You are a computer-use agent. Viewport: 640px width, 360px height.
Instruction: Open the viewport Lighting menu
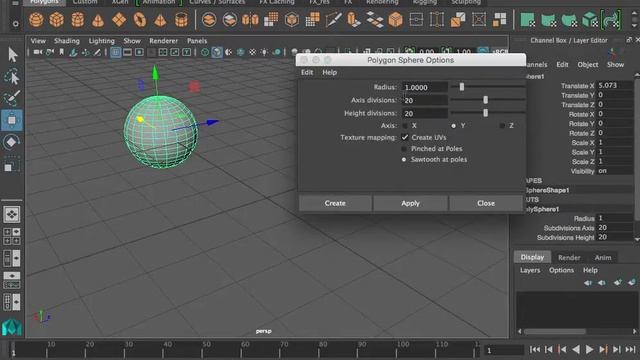tap(102, 41)
